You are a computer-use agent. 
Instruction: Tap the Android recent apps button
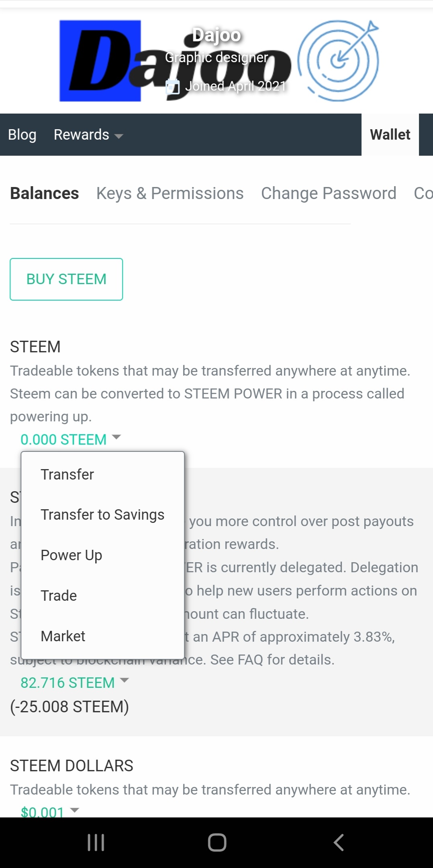coord(96,842)
